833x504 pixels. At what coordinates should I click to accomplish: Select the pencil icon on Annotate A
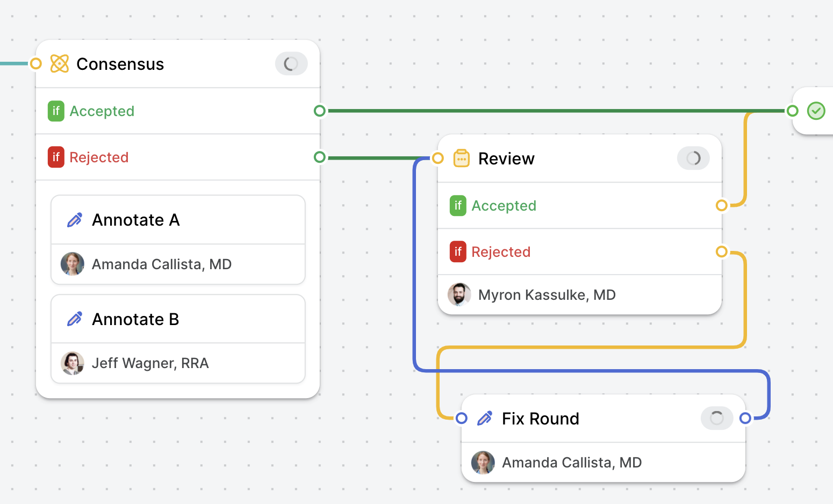[x=75, y=219]
